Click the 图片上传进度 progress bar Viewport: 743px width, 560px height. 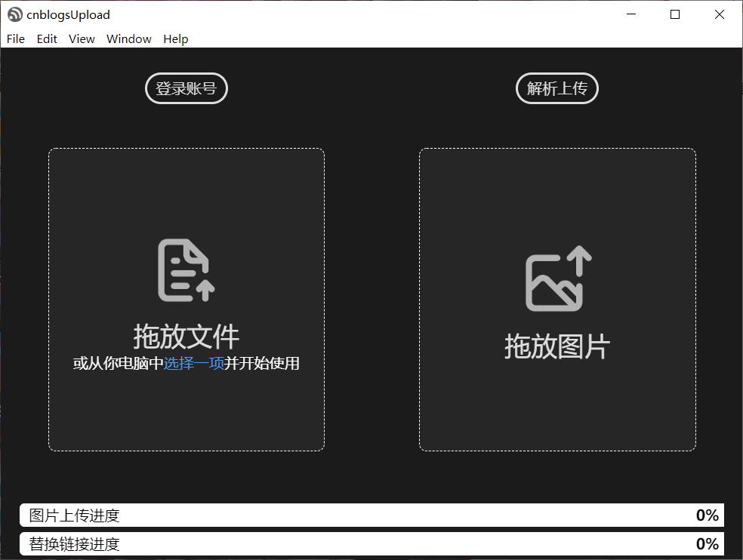371,515
